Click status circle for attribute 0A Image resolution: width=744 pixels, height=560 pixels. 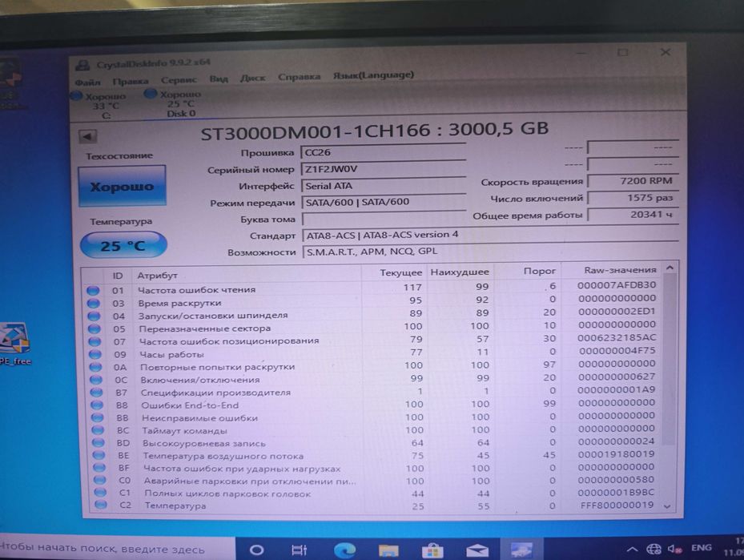(96, 367)
